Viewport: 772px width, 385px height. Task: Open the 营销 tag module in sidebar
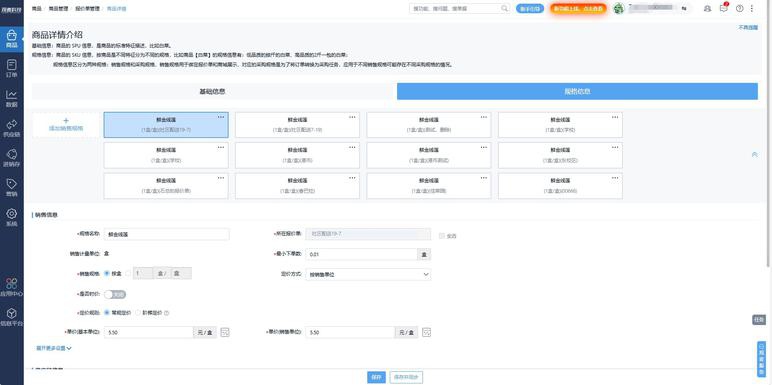click(x=12, y=188)
